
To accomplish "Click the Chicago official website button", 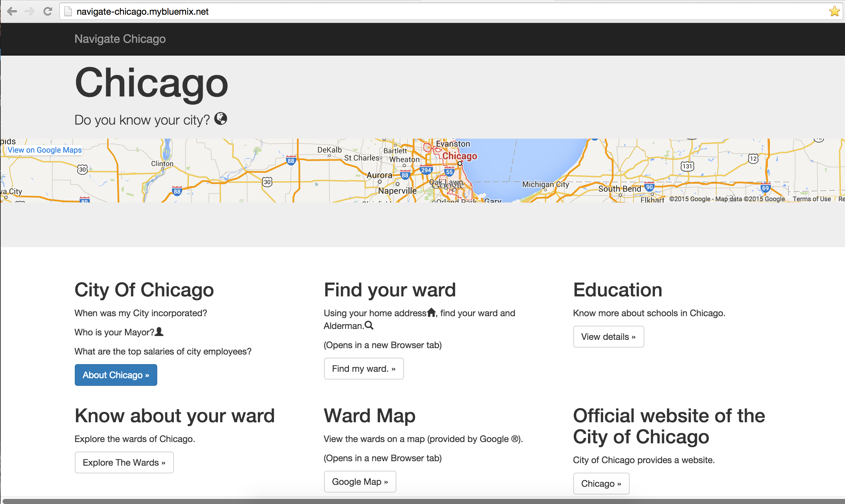I will tap(601, 483).
